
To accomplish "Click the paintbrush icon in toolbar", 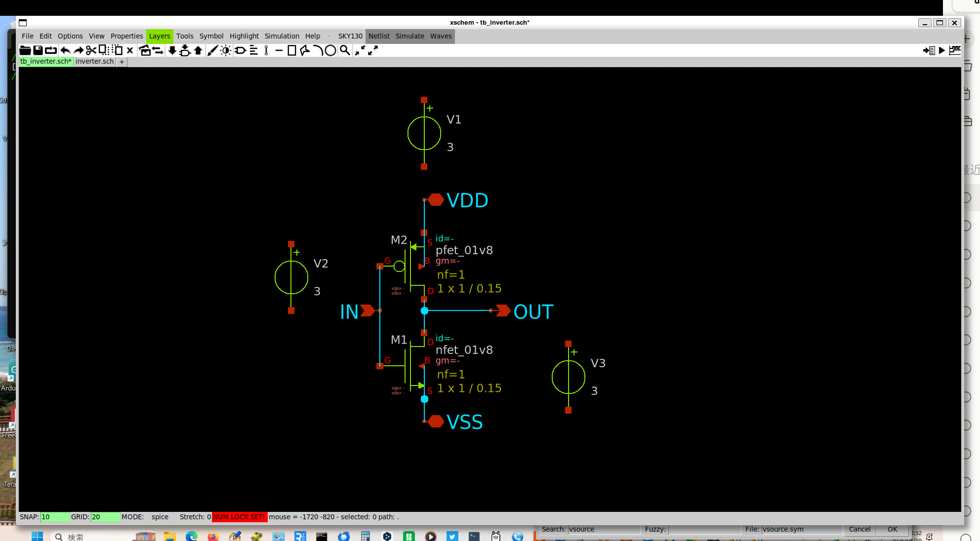I will coord(212,50).
